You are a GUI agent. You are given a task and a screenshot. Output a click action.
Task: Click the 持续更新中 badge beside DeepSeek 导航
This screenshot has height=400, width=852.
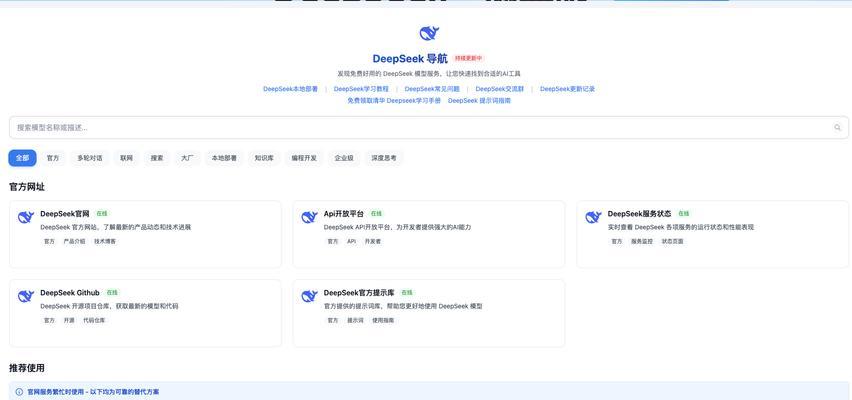468,58
